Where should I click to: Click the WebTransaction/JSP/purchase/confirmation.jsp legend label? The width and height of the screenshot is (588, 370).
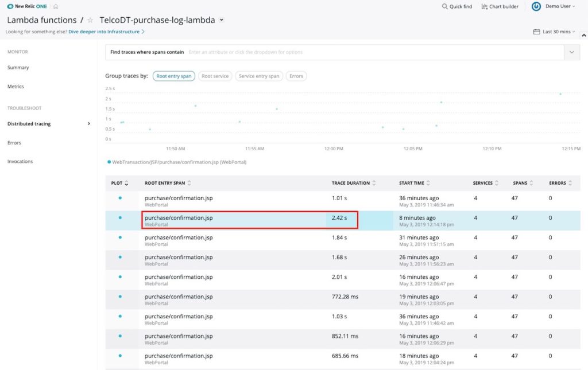[x=179, y=162]
